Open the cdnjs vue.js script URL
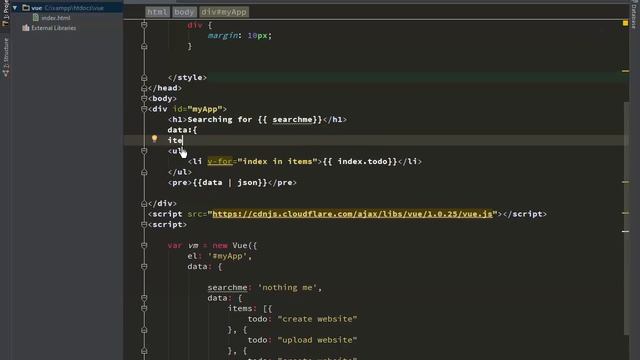The width and height of the screenshot is (640, 360). (352, 214)
